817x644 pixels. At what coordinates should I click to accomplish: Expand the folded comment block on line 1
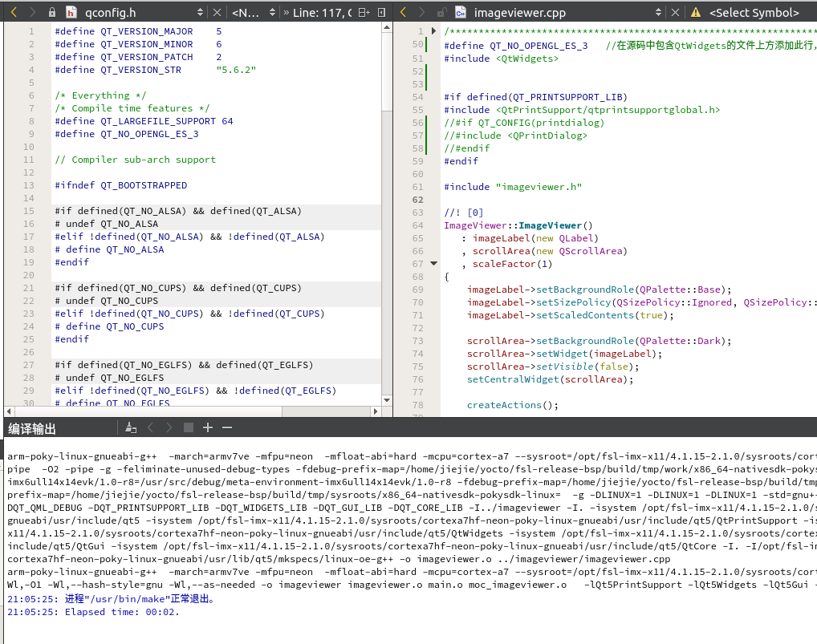pos(433,30)
